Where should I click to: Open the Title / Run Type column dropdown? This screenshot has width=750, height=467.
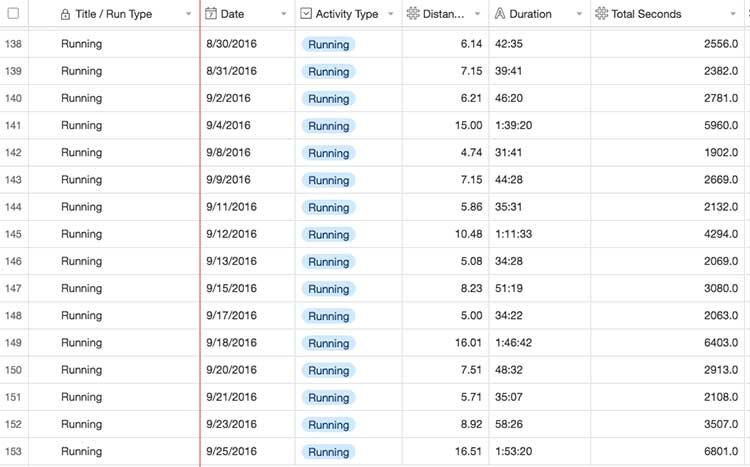point(188,15)
